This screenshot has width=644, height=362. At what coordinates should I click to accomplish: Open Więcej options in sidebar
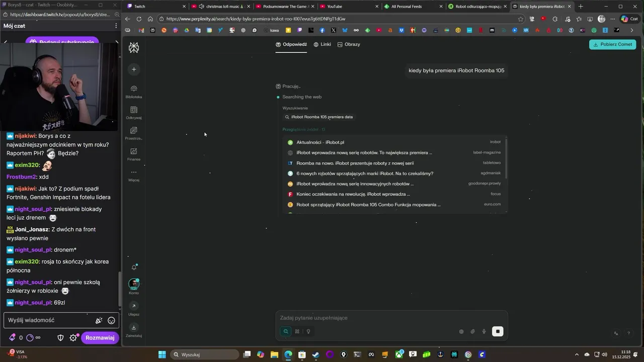pos(134,175)
